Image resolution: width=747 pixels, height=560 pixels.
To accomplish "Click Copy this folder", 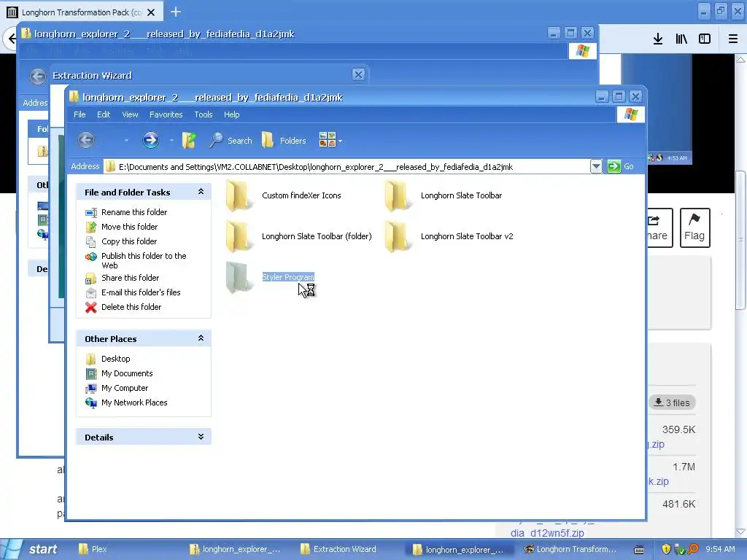I will coord(128,241).
